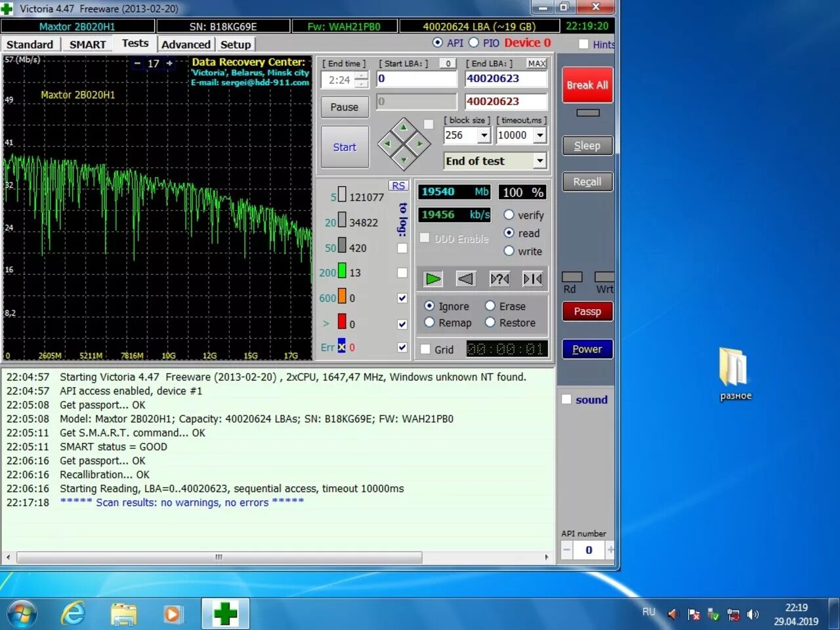Click the Start scan button
This screenshot has width=840, height=630.
click(x=345, y=147)
